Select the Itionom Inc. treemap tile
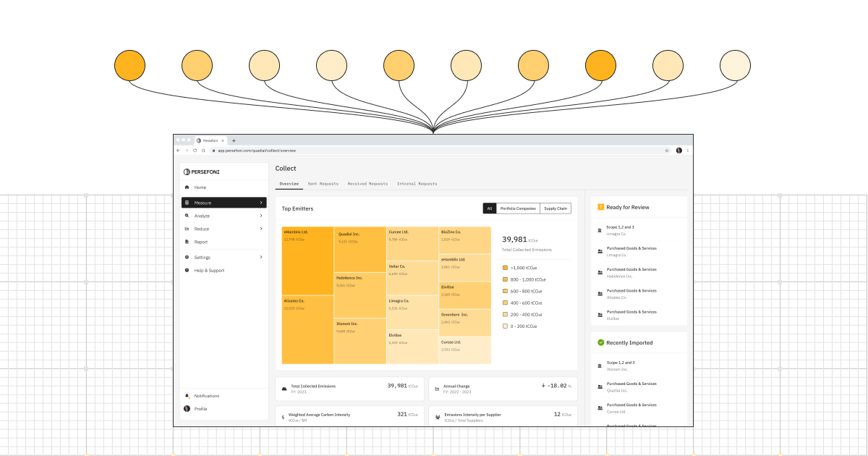868x456 pixels. (360, 341)
